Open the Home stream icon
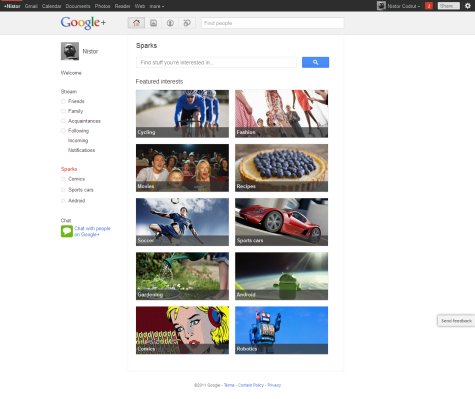475x399 pixels. (136, 23)
